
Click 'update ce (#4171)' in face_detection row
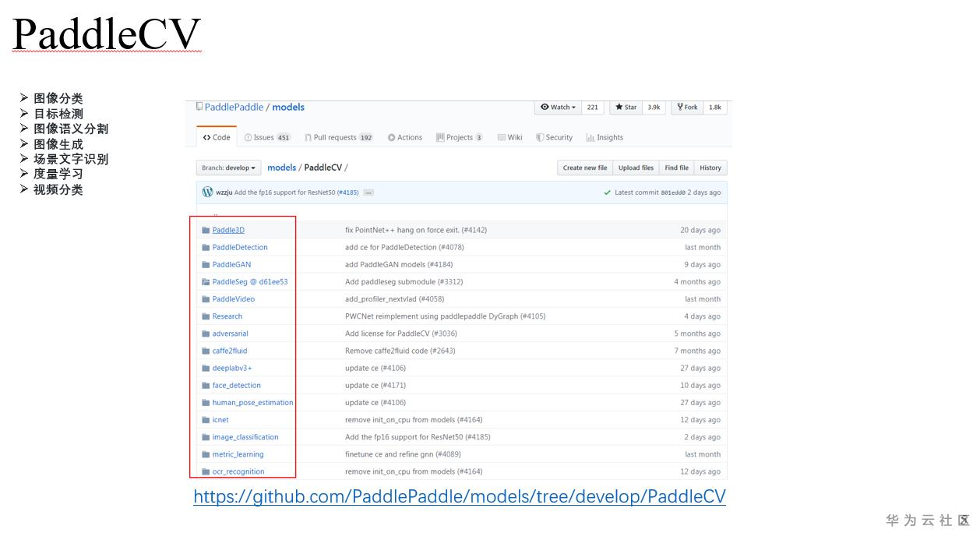point(375,386)
